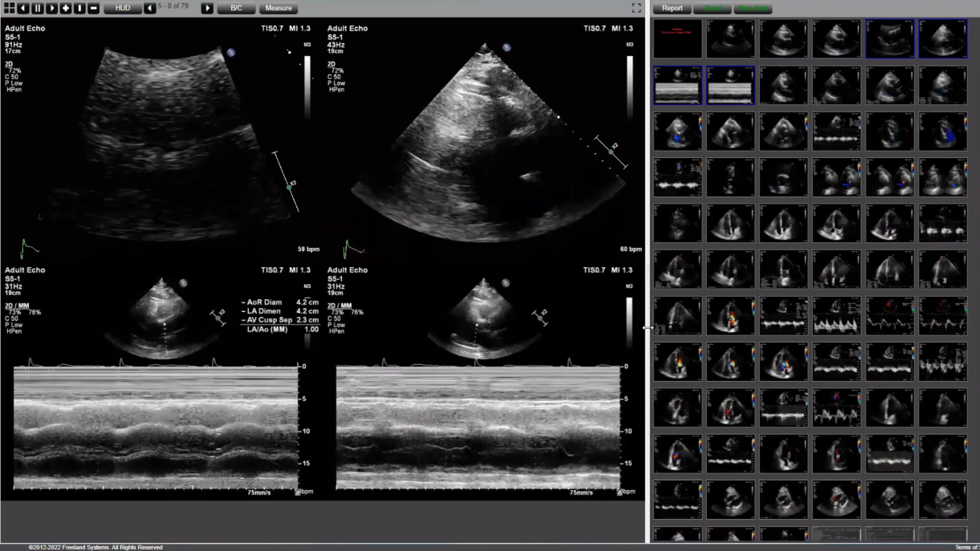
Task: Click the plus icon in the toolbar
Action: (x=66, y=8)
